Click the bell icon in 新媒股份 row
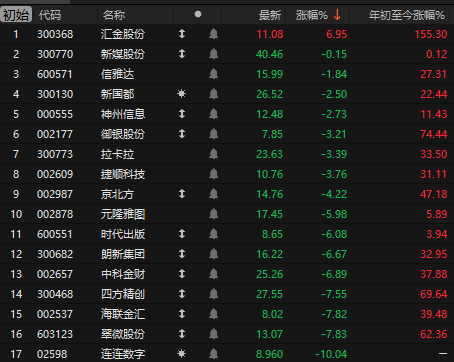Viewport: 454px width, 362px height. coord(213,54)
